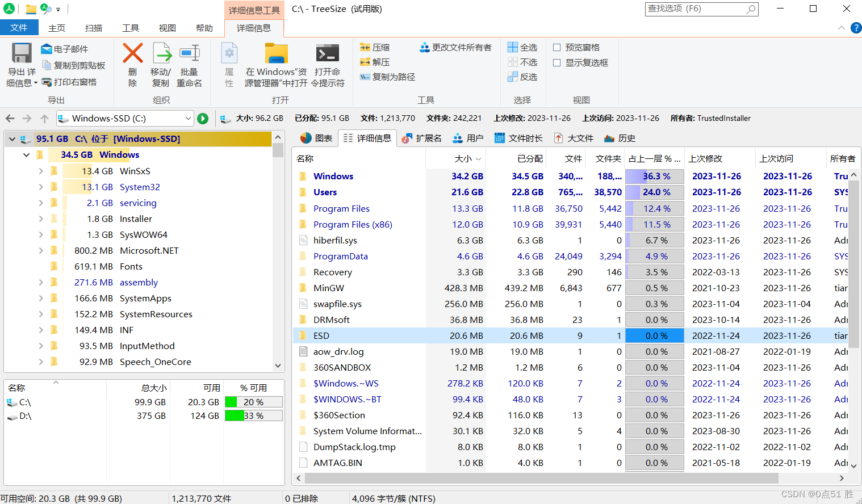Open the 用户 tab
The width and height of the screenshot is (862, 504).
tap(468, 138)
